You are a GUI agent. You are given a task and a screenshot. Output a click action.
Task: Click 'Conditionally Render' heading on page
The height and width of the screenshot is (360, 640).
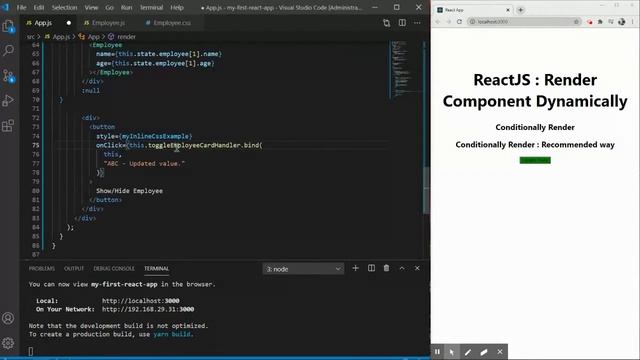(535, 127)
